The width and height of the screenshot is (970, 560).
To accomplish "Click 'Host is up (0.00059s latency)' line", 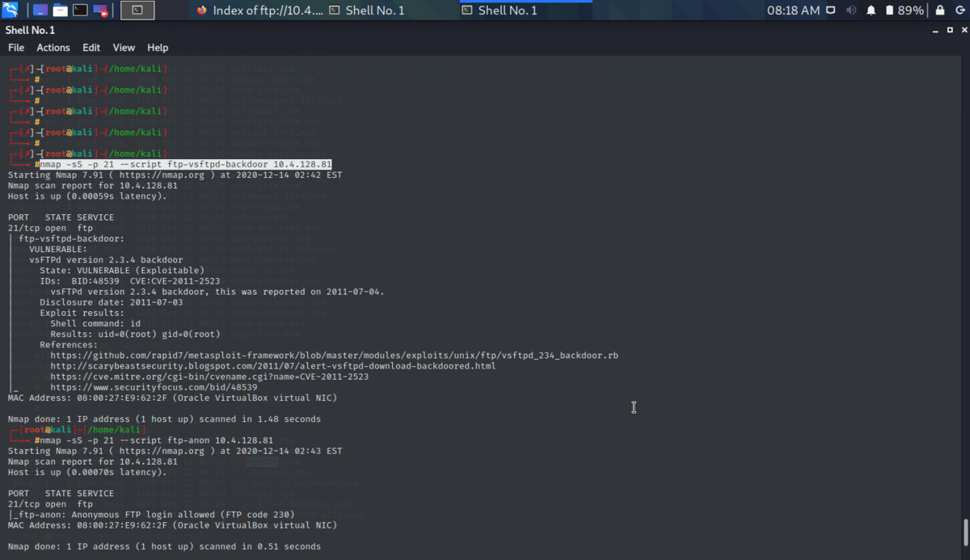I will (87, 196).
